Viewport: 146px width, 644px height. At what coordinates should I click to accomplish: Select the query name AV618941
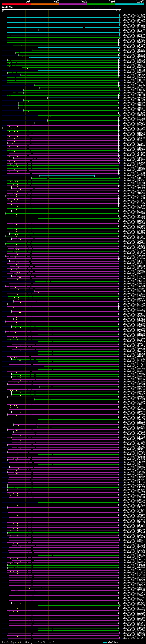pyautogui.click(x=8, y=8)
